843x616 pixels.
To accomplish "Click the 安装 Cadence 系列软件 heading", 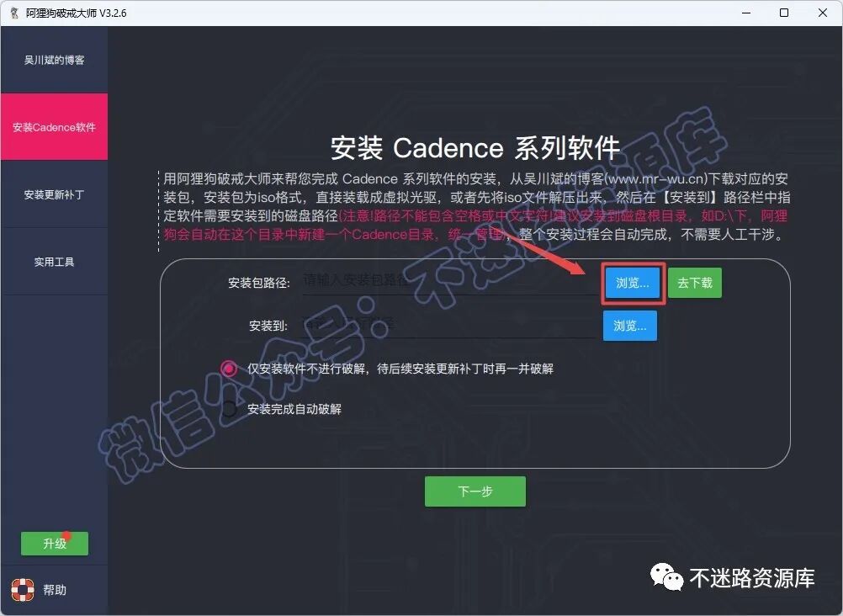I will 475,148.
